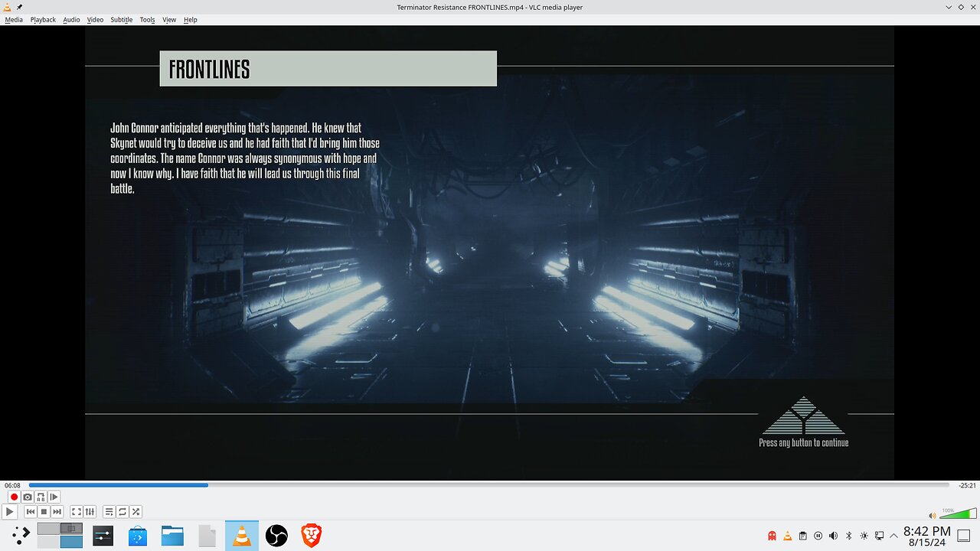The height and width of the screenshot is (551, 980).
Task: Open extended settings equalizer icon
Action: click(90, 512)
